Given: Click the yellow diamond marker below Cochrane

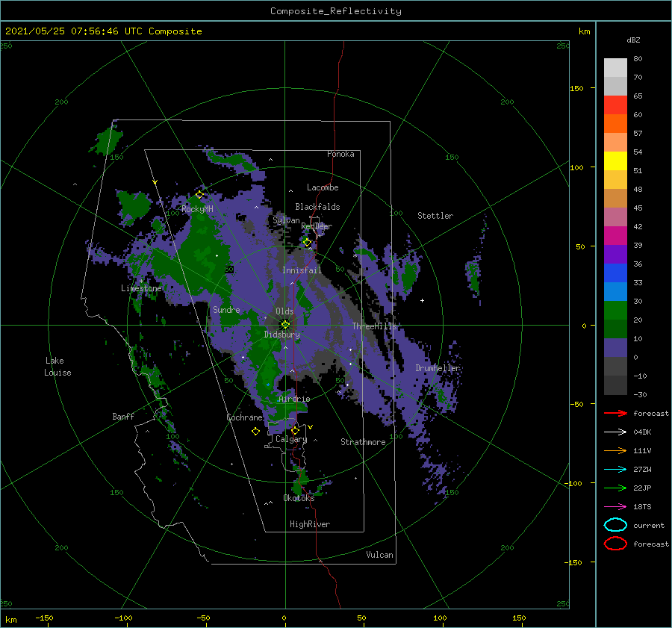Looking at the screenshot, I should pyautogui.click(x=255, y=432).
